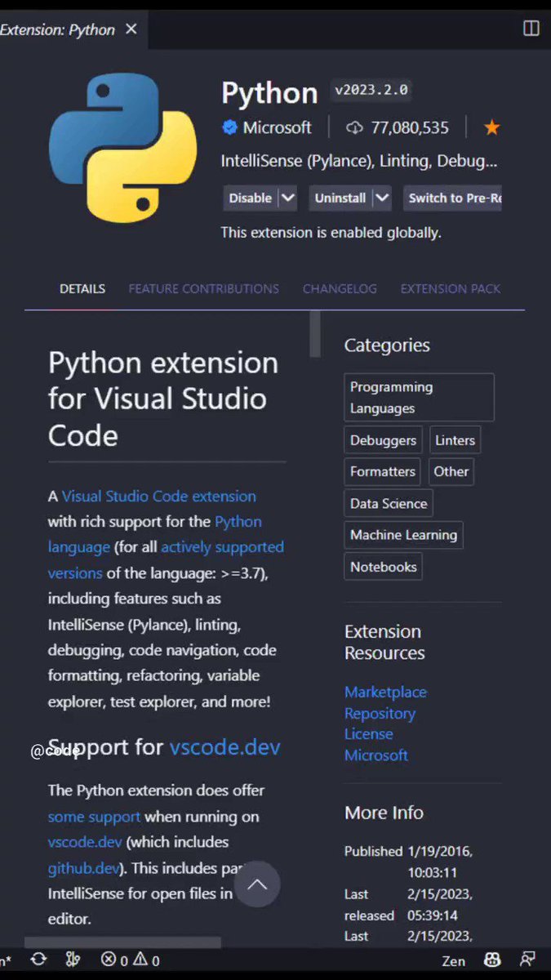
Task: Select the Linters category tag
Action: [455, 440]
